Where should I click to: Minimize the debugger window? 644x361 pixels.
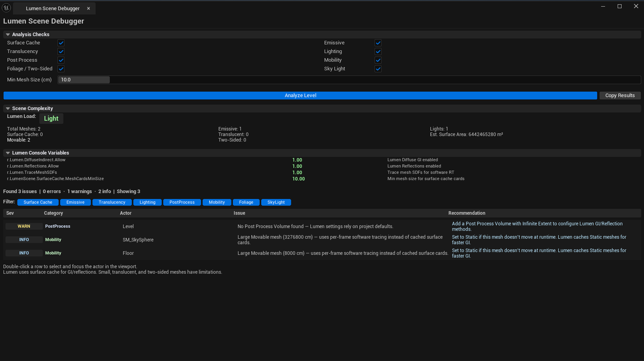click(x=603, y=6)
